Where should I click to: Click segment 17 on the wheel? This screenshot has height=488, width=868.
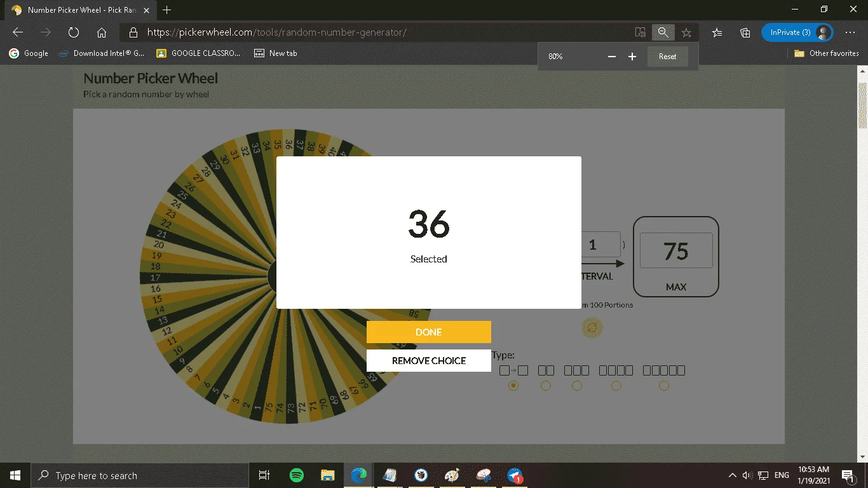[x=156, y=278]
